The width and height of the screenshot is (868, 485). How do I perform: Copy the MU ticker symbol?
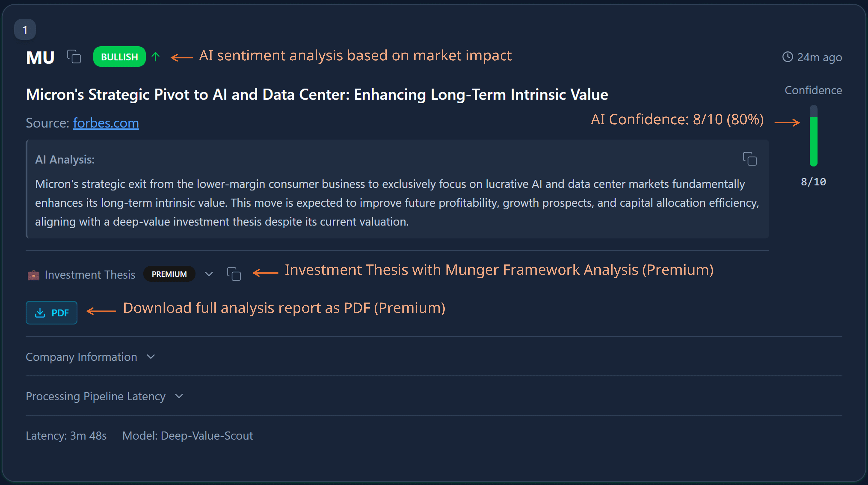[x=74, y=57]
